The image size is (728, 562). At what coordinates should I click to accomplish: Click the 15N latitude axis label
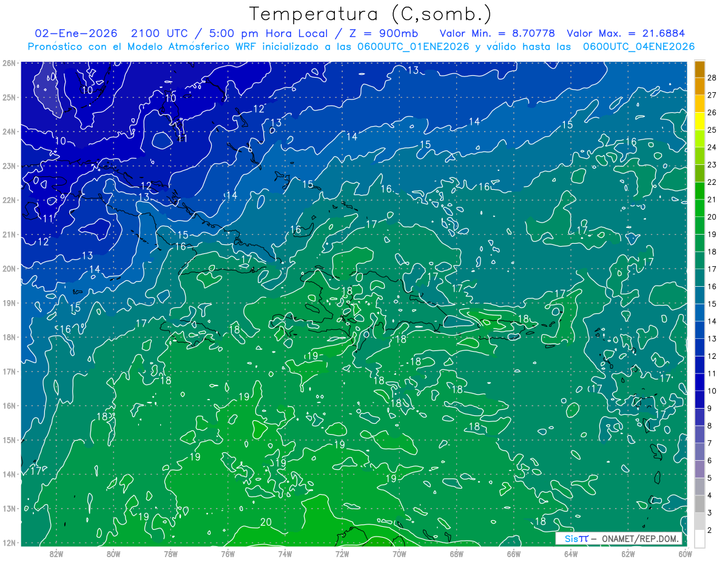[9, 440]
